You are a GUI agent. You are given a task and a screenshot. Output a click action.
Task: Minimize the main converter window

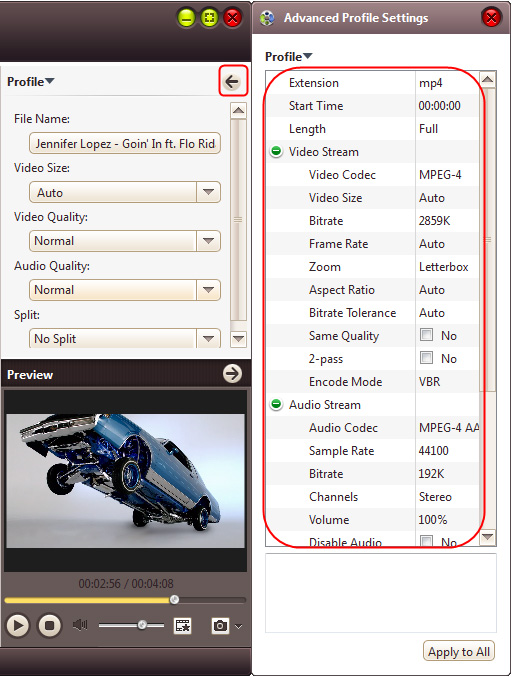pos(186,18)
